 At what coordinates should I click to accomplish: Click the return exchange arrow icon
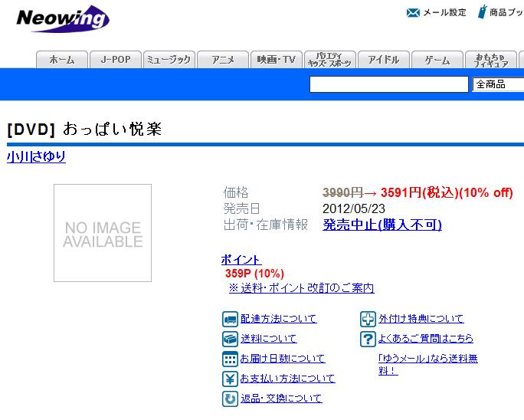pyautogui.click(x=230, y=399)
